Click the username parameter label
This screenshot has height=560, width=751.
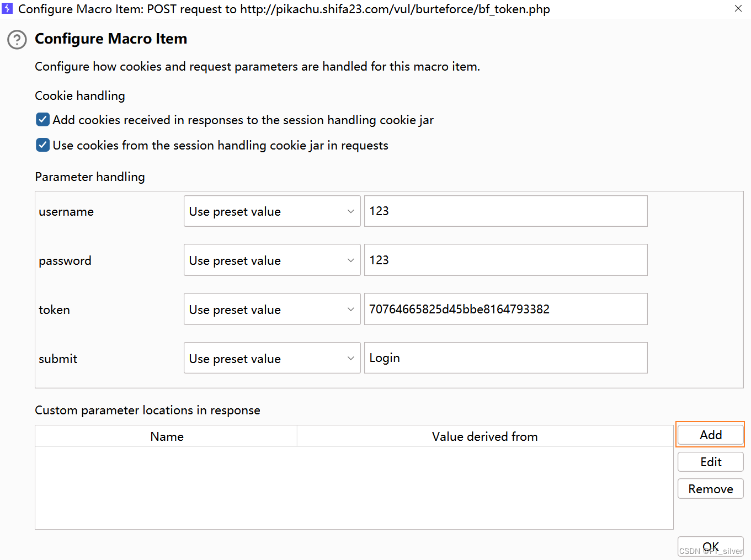pyautogui.click(x=66, y=212)
